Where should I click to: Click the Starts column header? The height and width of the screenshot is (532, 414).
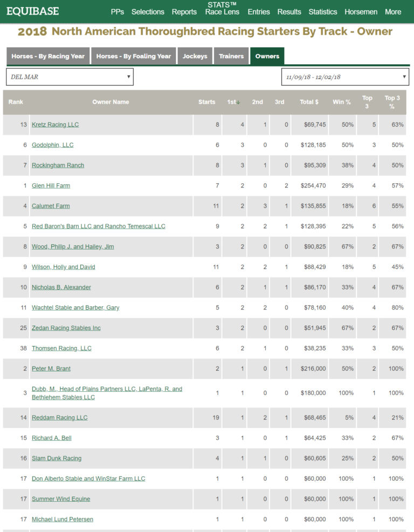point(206,102)
